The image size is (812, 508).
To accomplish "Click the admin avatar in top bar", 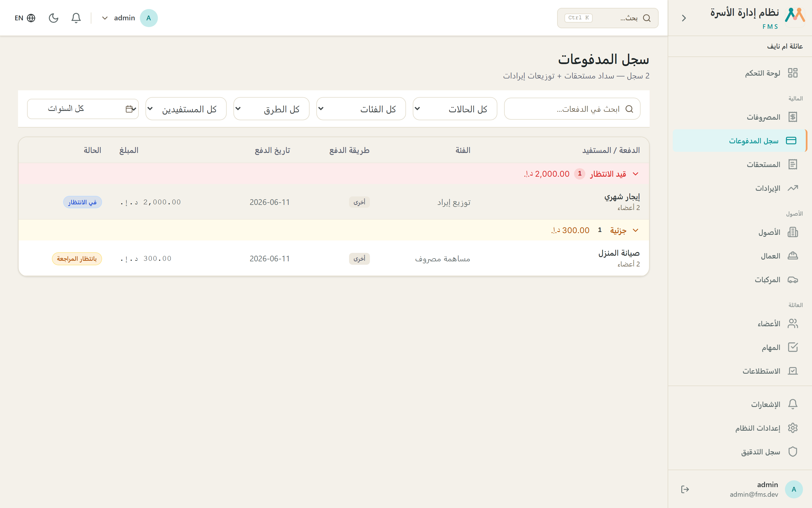I will pos(149,18).
